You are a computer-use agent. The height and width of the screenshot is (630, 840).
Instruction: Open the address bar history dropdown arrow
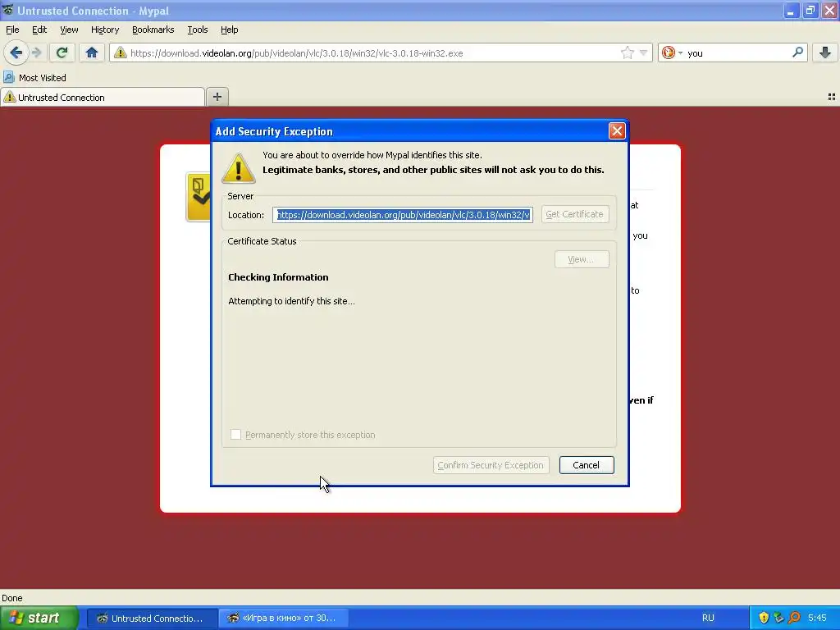(x=643, y=52)
